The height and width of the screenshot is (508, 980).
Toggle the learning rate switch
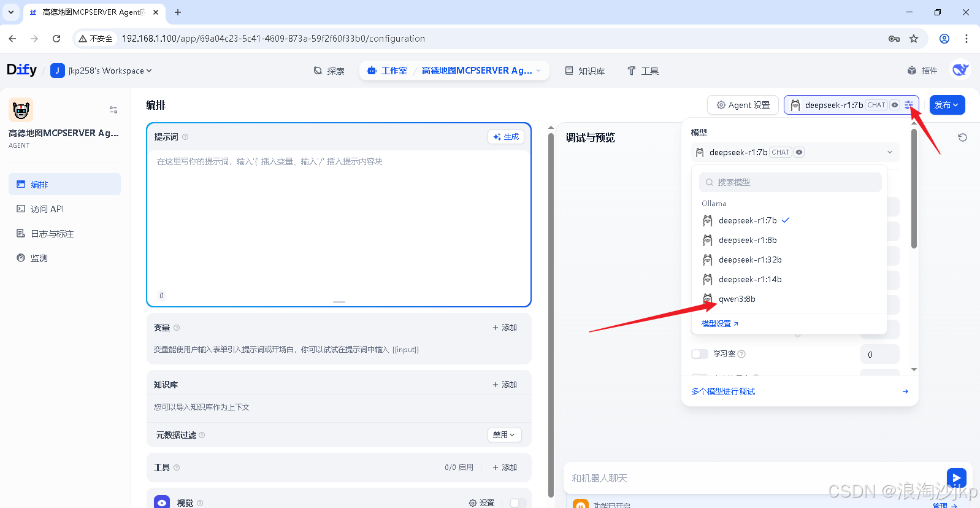coord(700,354)
